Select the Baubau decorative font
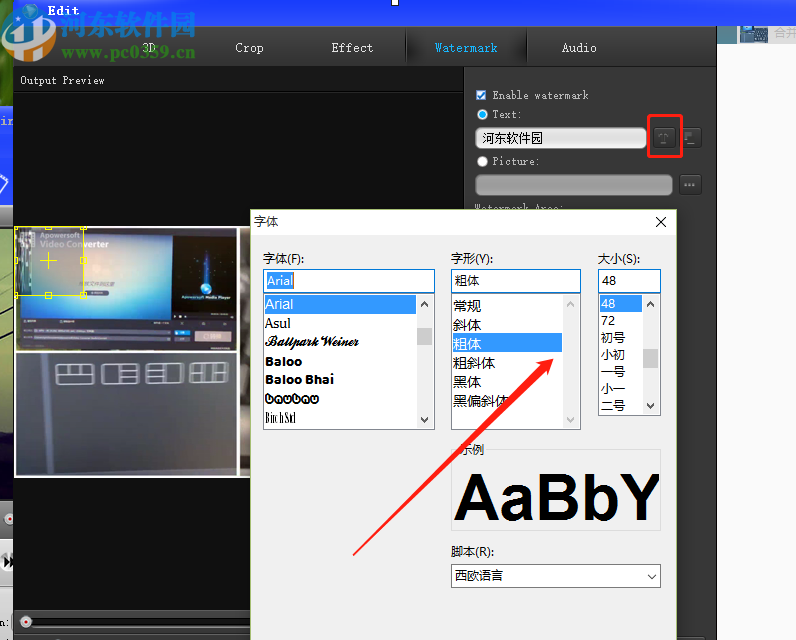 [340, 399]
